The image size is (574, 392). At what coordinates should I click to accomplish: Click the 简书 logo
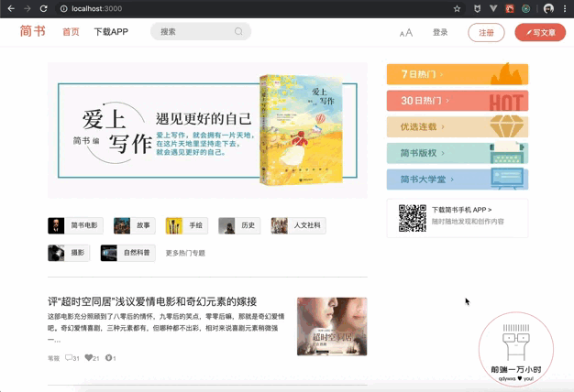[x=33, y=31]
